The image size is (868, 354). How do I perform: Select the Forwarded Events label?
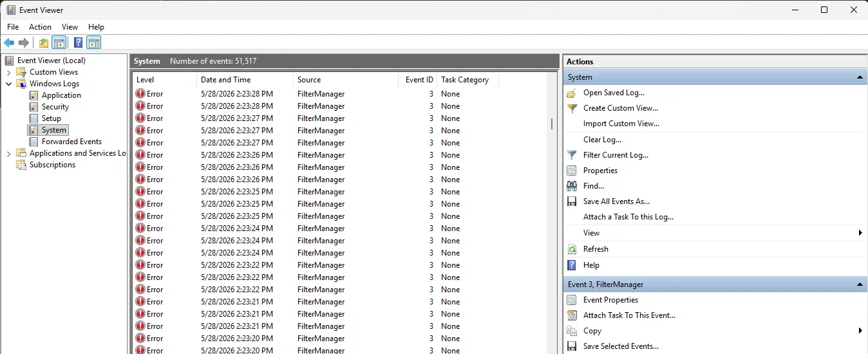point(71,142)
